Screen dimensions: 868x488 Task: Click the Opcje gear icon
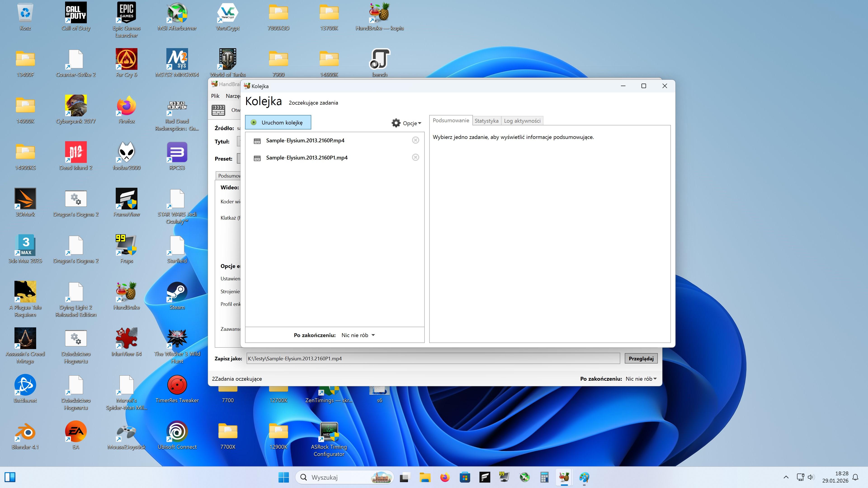396,123
